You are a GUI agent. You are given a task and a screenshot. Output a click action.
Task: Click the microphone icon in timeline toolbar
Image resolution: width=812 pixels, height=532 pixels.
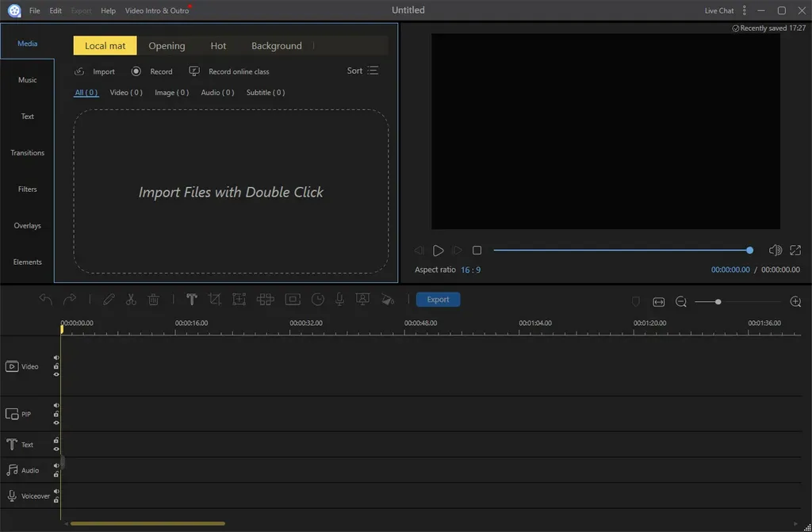pyautogui.click(x=339, y=300)
